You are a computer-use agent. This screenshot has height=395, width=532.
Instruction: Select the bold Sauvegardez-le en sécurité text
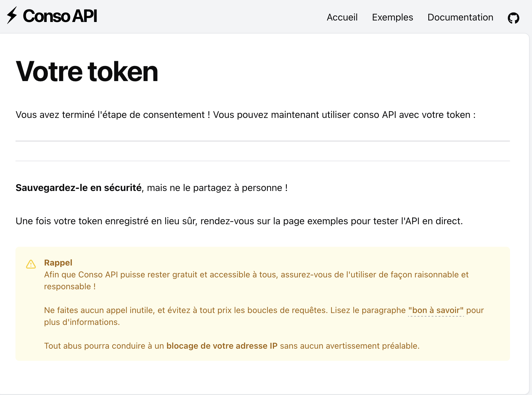tap(78, 188)
